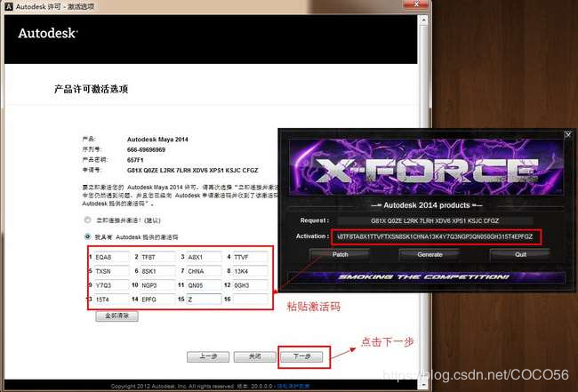Click the Autodesk icon in the title bar

pyautogui.click(x=8, y=6)
